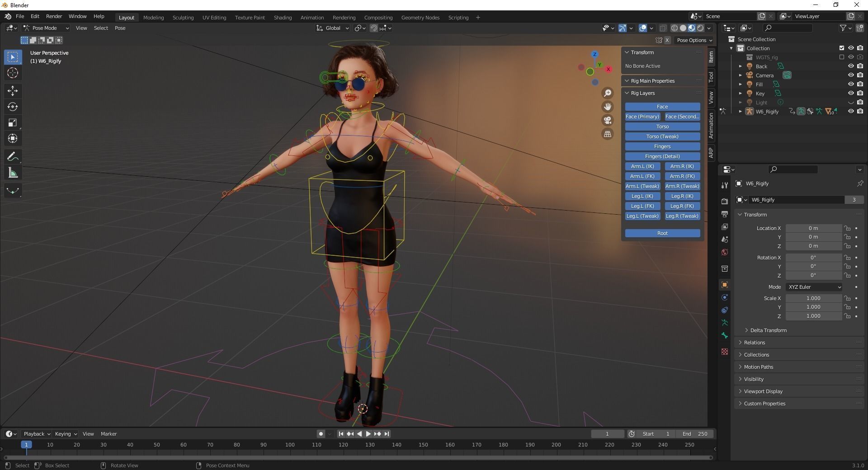Activate the Move tool

(x=13, y=91)
